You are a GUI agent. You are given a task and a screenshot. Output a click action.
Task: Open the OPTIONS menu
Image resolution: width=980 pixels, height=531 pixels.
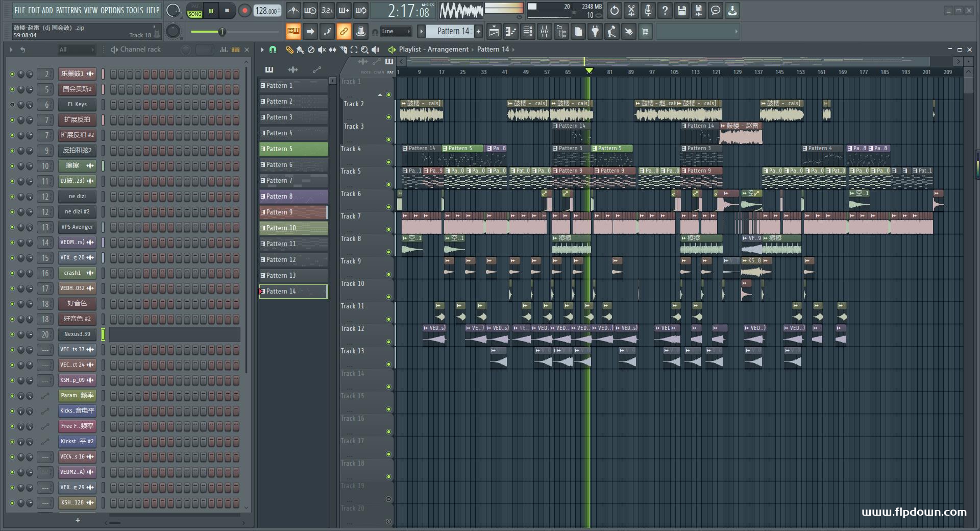coord(112,10)
